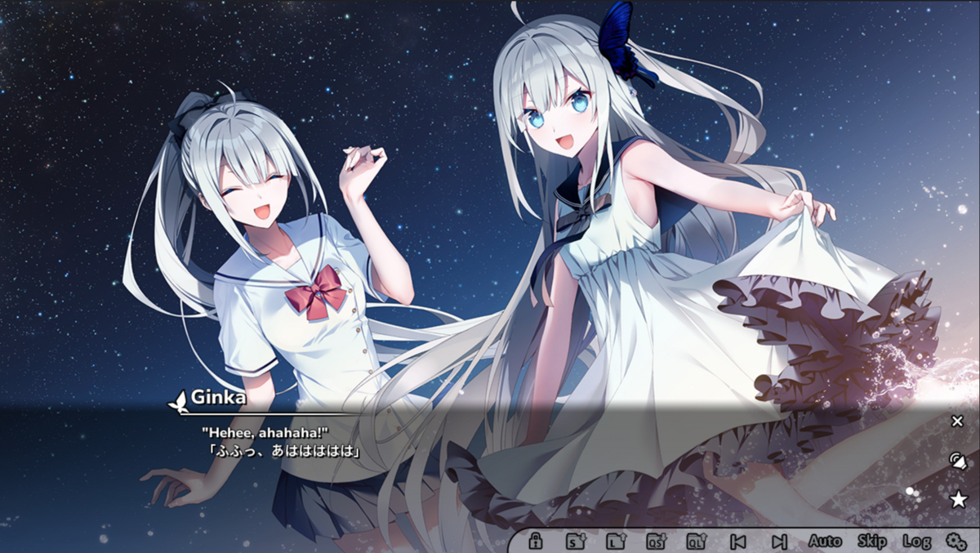
Task: Favorite this line with the star icon
Action: tap(957, 498)
